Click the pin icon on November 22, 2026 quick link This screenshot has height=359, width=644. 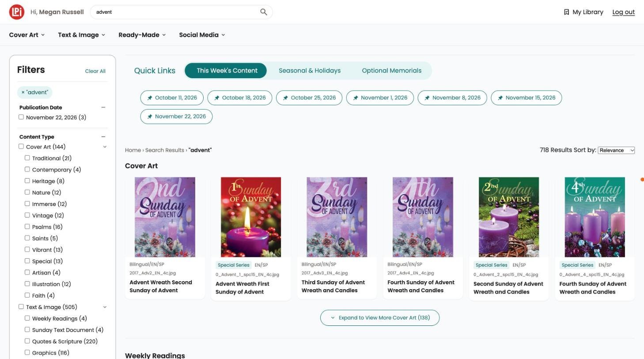point(150,116)
